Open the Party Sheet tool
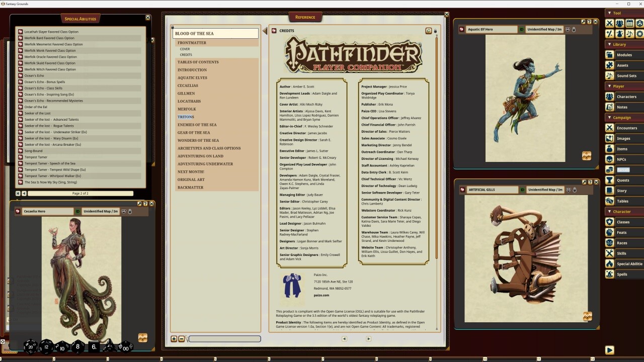The height and width of the screenshot is (362, 644). coord(619,23)
